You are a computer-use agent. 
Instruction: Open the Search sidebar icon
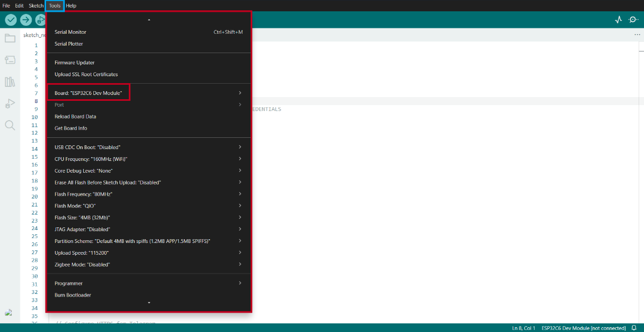[10, 126]
